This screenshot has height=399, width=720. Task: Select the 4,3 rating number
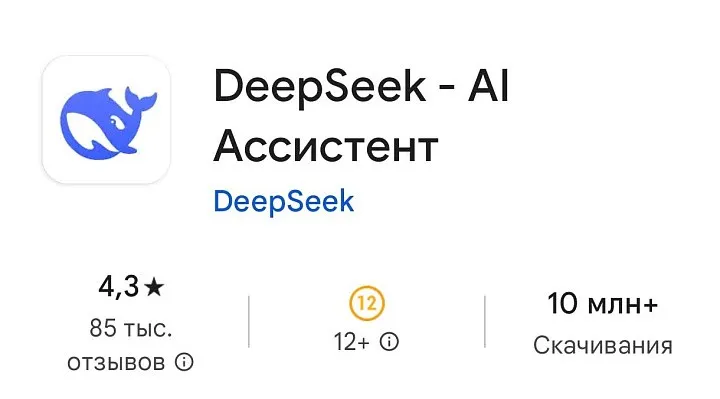[x=118, y=287]
